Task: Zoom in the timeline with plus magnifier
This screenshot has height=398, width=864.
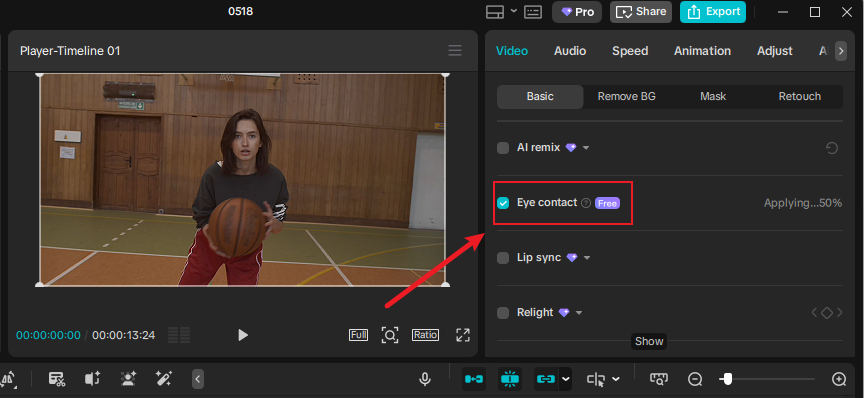Action: point(839,379)
